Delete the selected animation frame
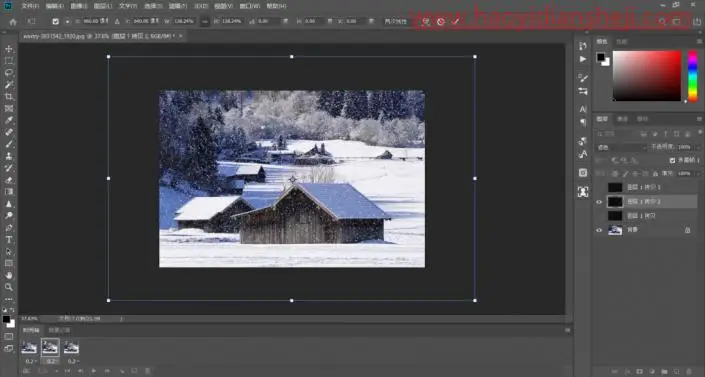 pos(148,371)
